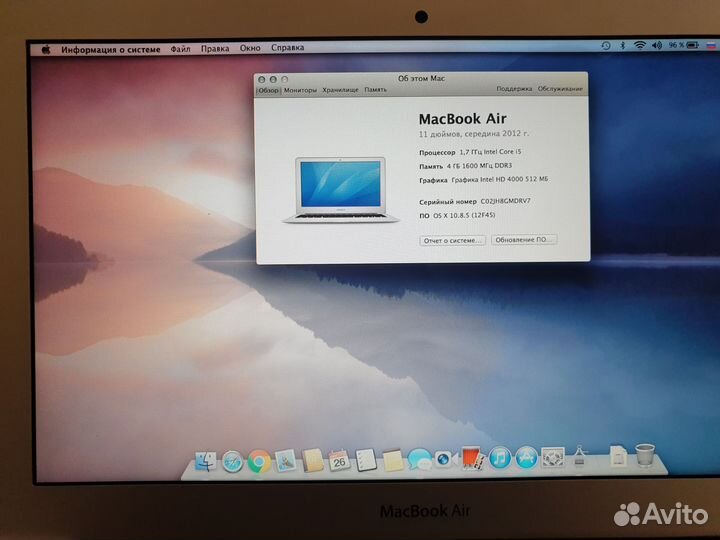Viewport: 720px width, 540px height.
Task: Click the Обновление ПО button
Action: point(524,239)
